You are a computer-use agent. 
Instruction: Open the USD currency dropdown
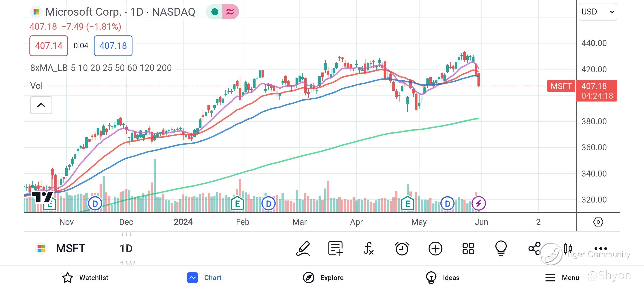coord(598,12)
